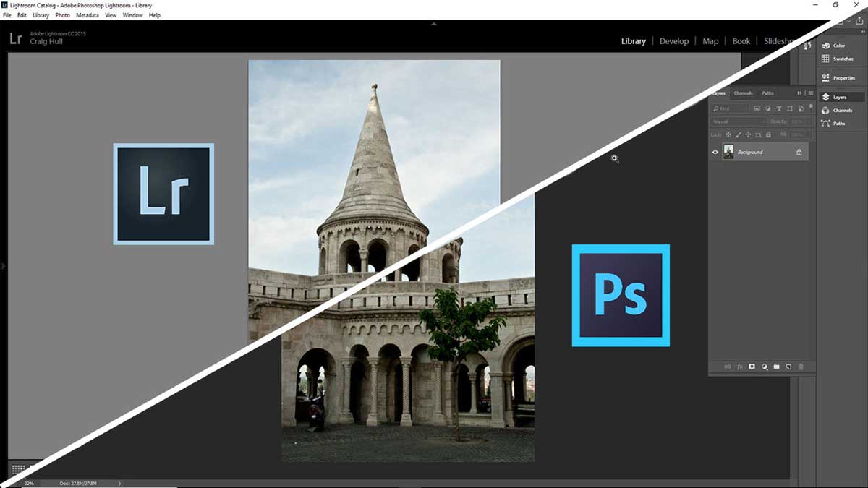This screenshot has height=488, width=868.
Task: Collapse the Layers panel with the double arrows
Action: [x=800, y=93]
